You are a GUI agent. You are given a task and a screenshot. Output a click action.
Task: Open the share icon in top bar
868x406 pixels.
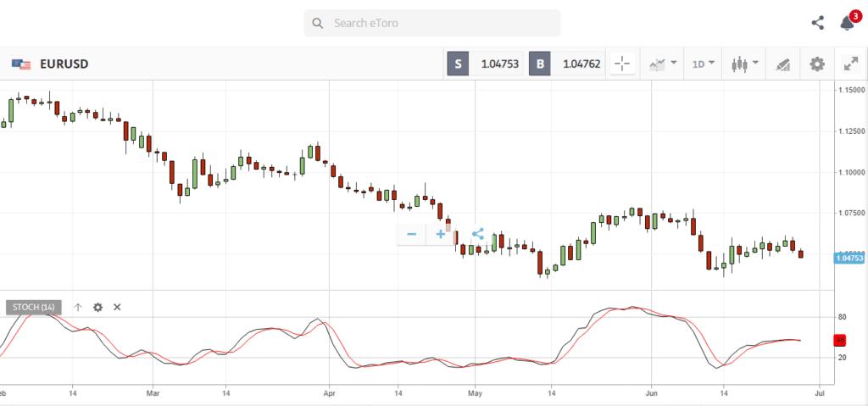(817, 23)
